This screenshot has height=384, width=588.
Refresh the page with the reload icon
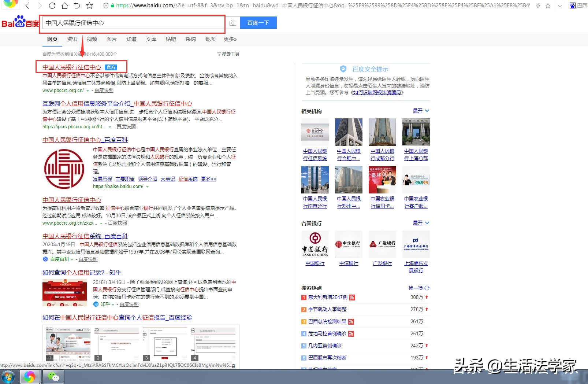(52, 6)
